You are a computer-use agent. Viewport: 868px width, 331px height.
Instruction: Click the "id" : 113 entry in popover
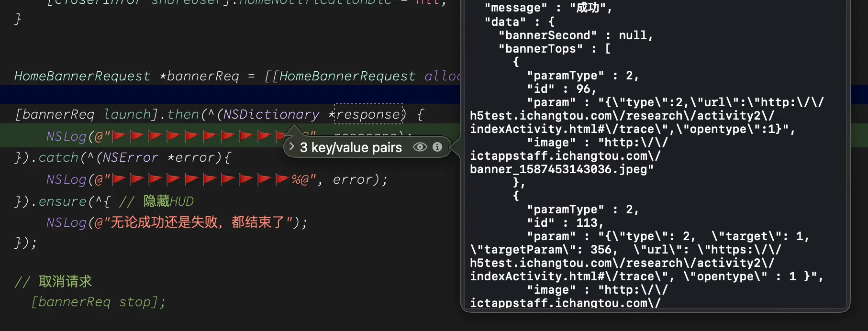pos(565,223)
